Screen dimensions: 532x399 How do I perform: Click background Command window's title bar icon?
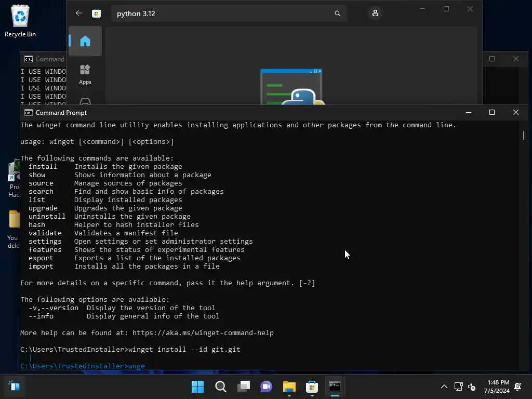[29, 59]
